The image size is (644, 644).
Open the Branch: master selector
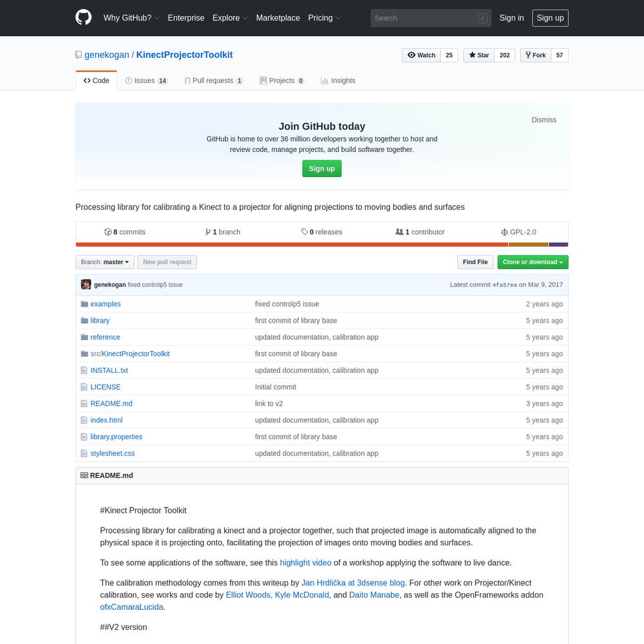pos(105,262)
